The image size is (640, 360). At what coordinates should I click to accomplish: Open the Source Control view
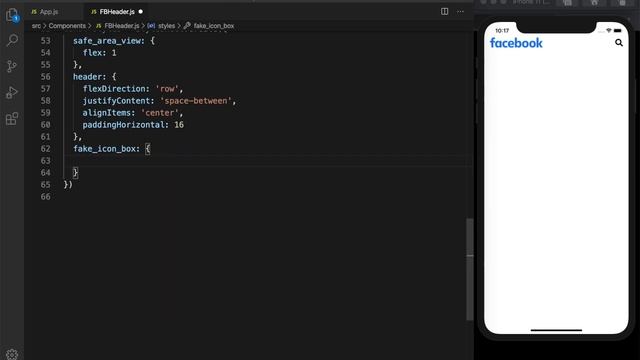point(12,66)
